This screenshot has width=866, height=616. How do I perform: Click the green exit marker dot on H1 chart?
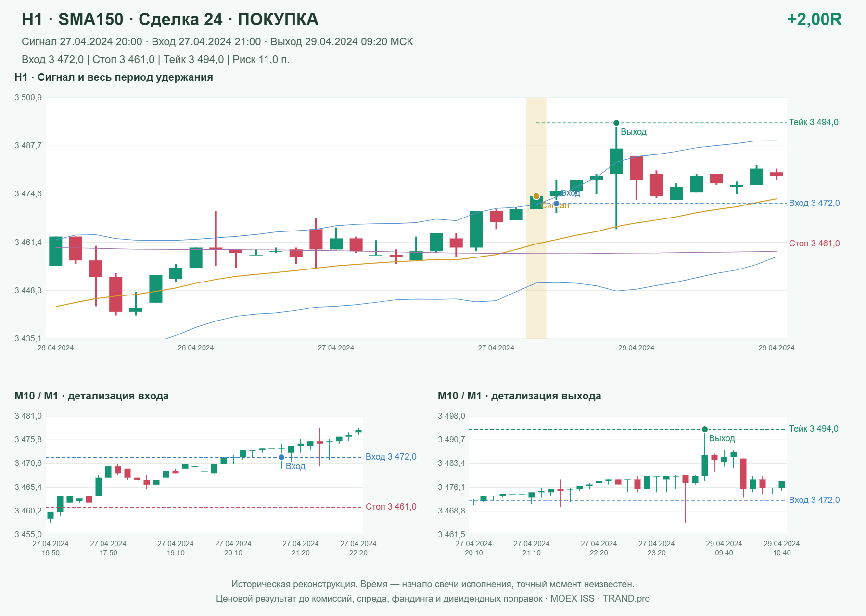(x=616, y=123)
